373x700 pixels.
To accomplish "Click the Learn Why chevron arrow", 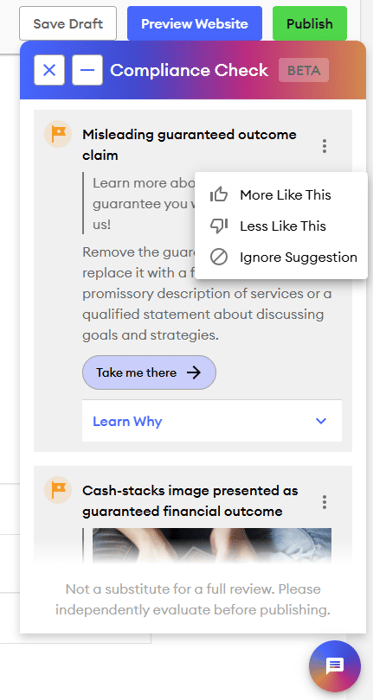I will pos(321,421).
